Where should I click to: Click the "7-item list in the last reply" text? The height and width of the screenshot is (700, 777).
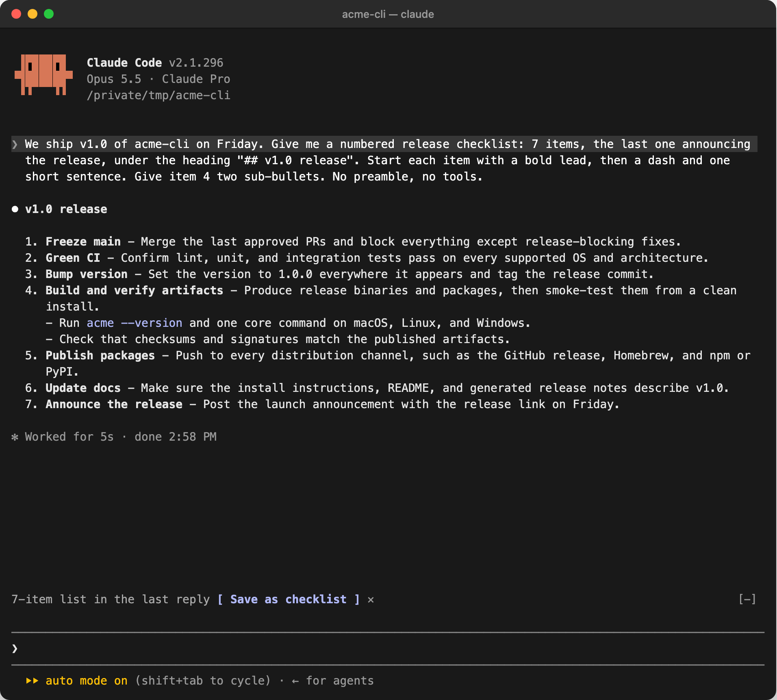[111, 599]
